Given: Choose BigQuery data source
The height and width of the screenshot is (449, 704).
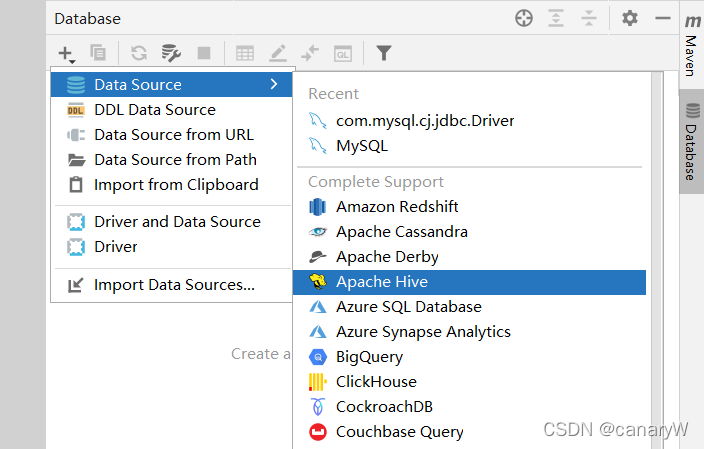Looking at the screenshot, I should point(469,357).
